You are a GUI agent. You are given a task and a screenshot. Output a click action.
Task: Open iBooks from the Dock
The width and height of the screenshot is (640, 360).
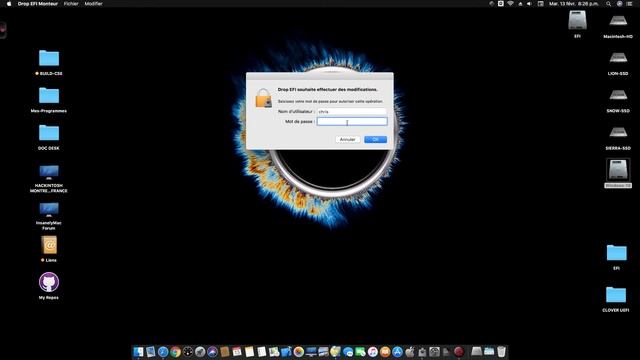[385, 352]
